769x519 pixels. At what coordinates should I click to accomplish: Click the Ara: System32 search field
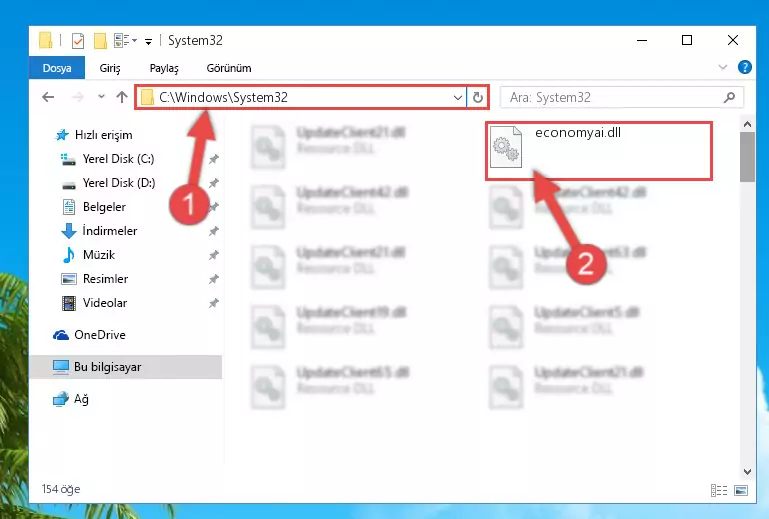tap(610, 98)
